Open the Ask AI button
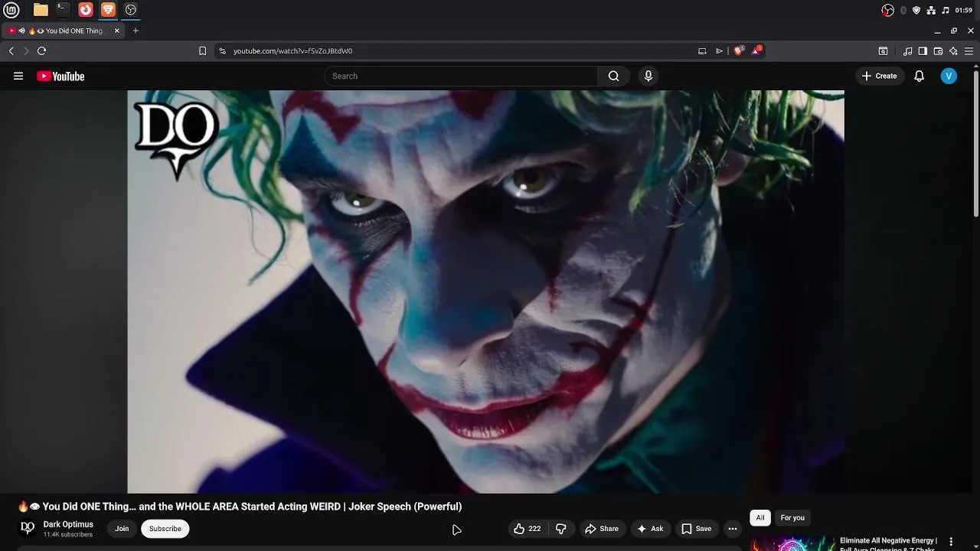The height and width of the screenshot is (551, 980). click(650, 529)
